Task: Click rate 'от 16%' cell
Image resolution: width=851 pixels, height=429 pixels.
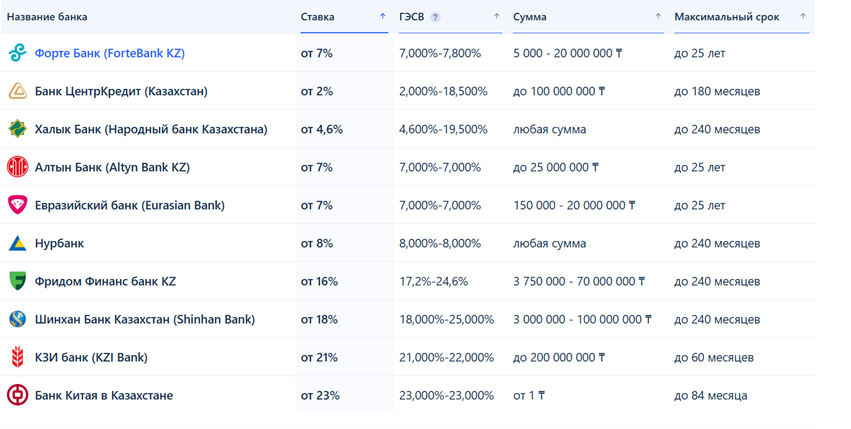Action: click(x=319, y=281)
